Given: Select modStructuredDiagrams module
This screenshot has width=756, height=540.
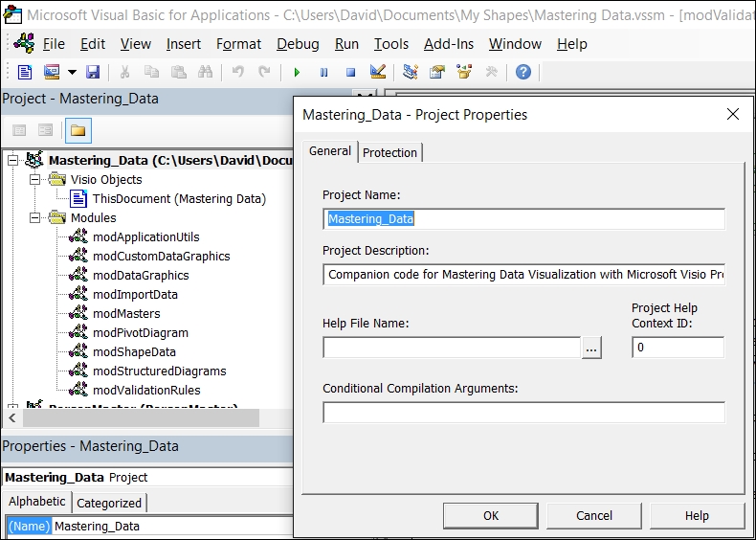Looking at the screenshot, I should click(159, 371).
